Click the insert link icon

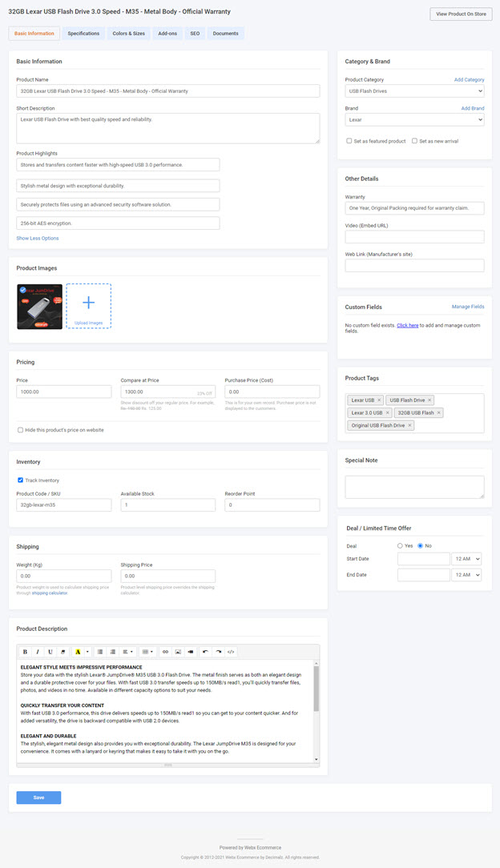(x=165, y=652)
